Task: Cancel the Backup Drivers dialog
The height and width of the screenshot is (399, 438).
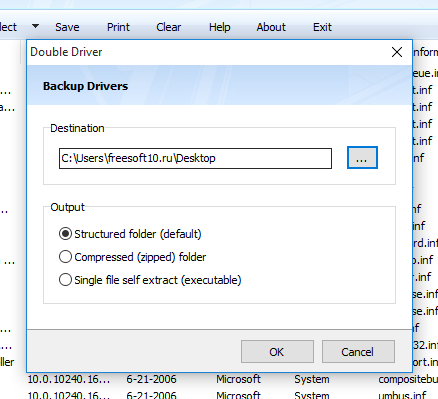Action: point(358,352)
